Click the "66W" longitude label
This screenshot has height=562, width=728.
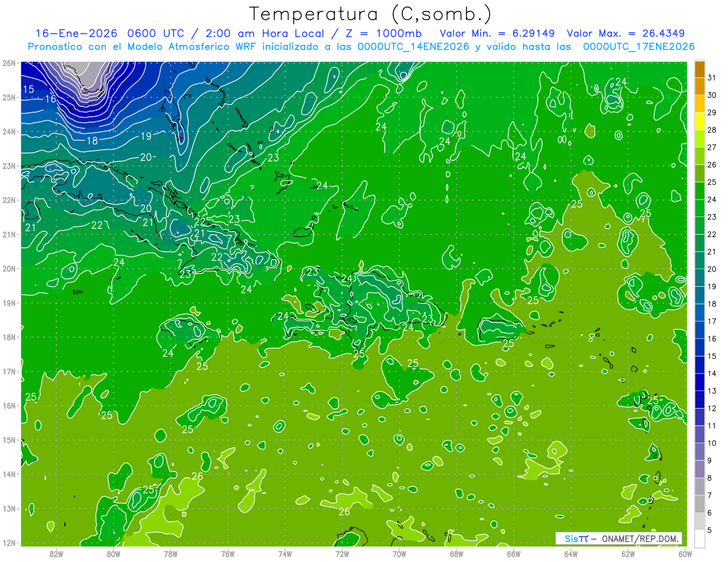(x=513, y=553)
